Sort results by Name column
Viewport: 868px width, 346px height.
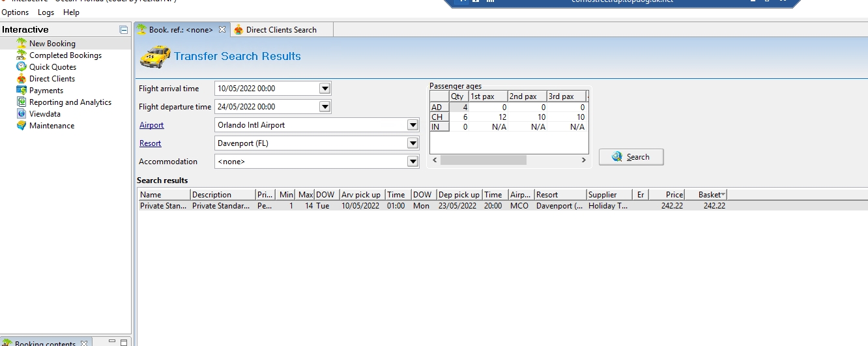pos(164,195)
